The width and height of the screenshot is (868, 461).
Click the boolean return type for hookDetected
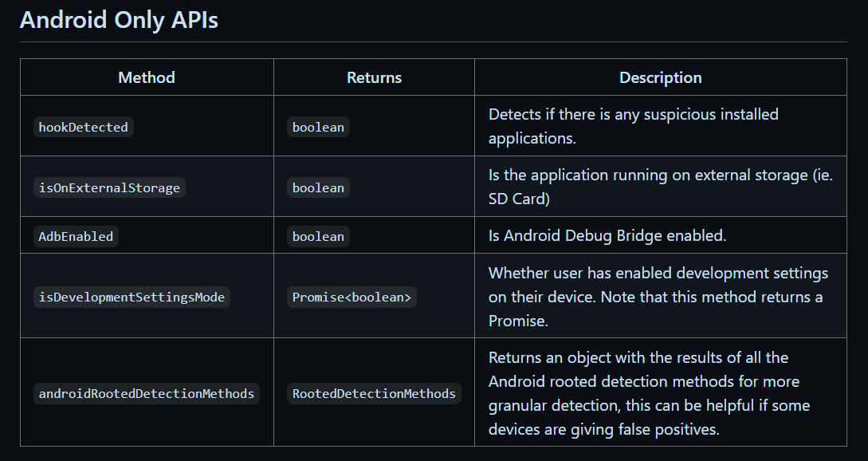318,127
